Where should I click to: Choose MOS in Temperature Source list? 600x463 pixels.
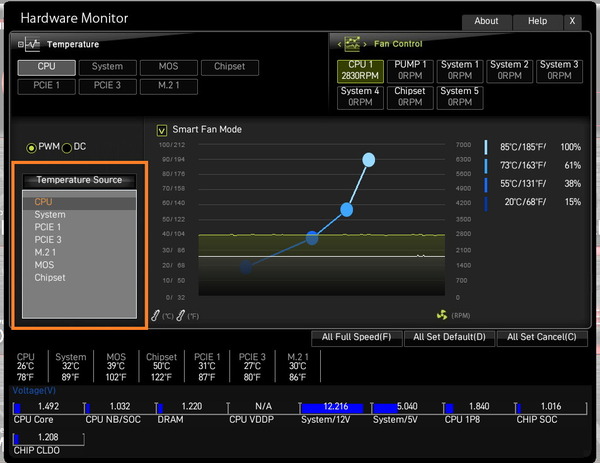[x=44, y=265]
